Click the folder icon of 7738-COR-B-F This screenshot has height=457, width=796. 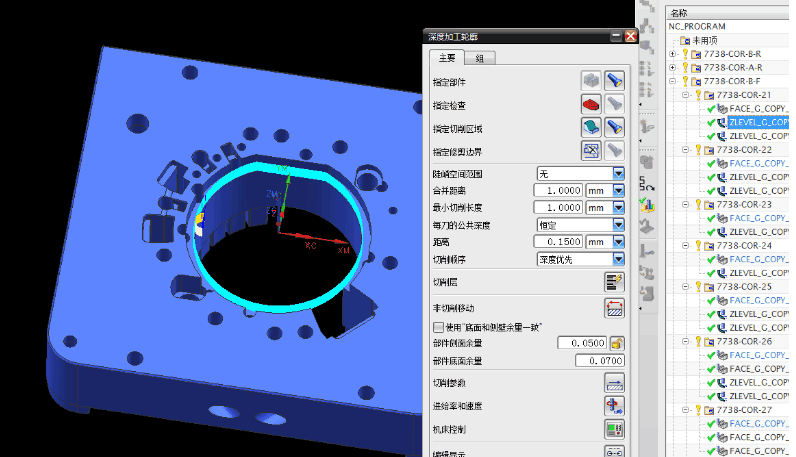[x=696, y=81]
